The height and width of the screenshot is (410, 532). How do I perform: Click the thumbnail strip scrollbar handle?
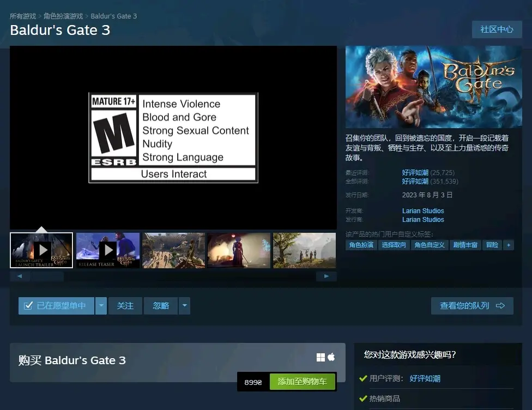(x=47, y=276)
